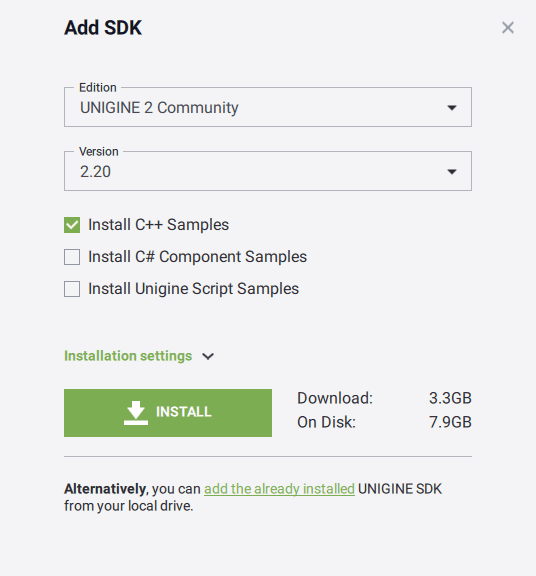Screen dimensions: 536x576
Task: Click the Add SDK title heading
Action: pyautogui.click(x=103, y=28)
